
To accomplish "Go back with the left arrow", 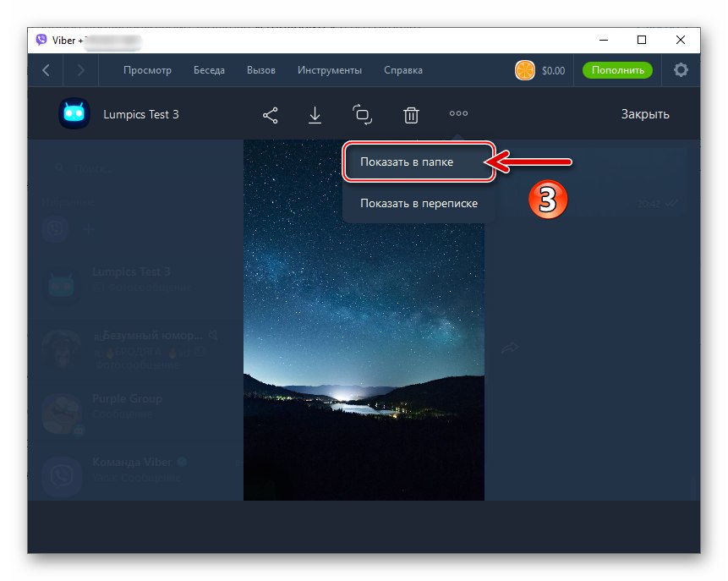I will [x=46, y=70].
